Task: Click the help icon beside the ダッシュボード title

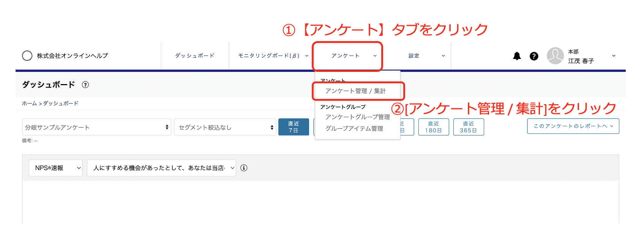Action: coord(85,85)
